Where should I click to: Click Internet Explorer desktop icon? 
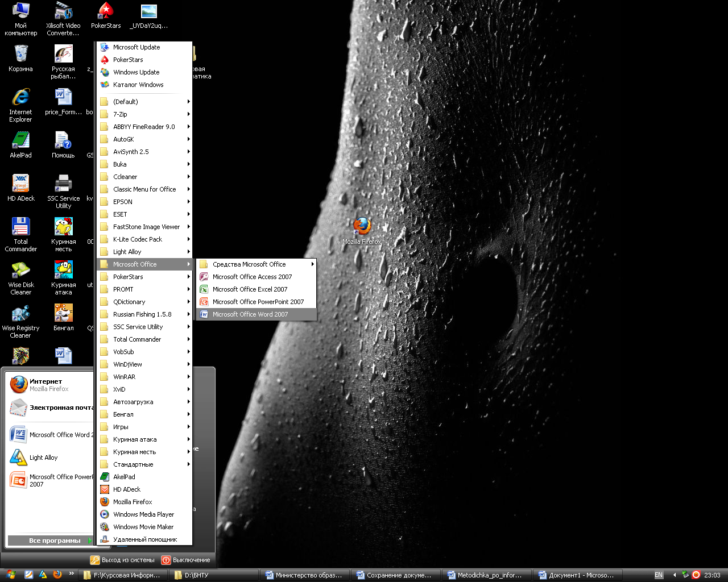tap(21, 105)
